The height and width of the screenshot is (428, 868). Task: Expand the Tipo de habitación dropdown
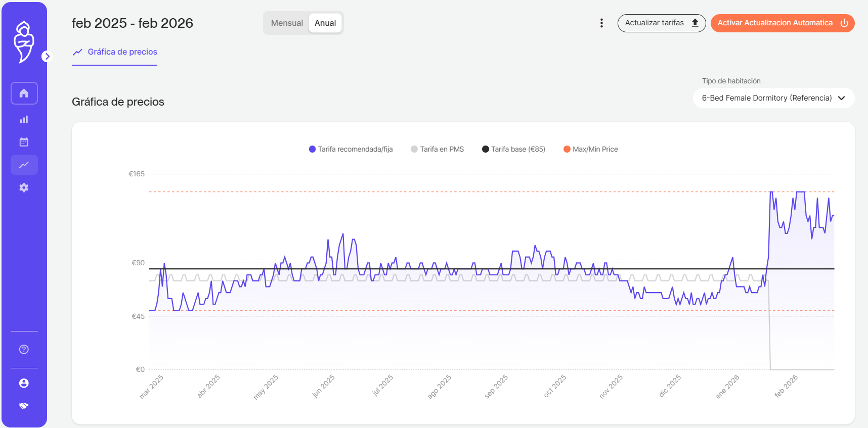tap(773, 98)
